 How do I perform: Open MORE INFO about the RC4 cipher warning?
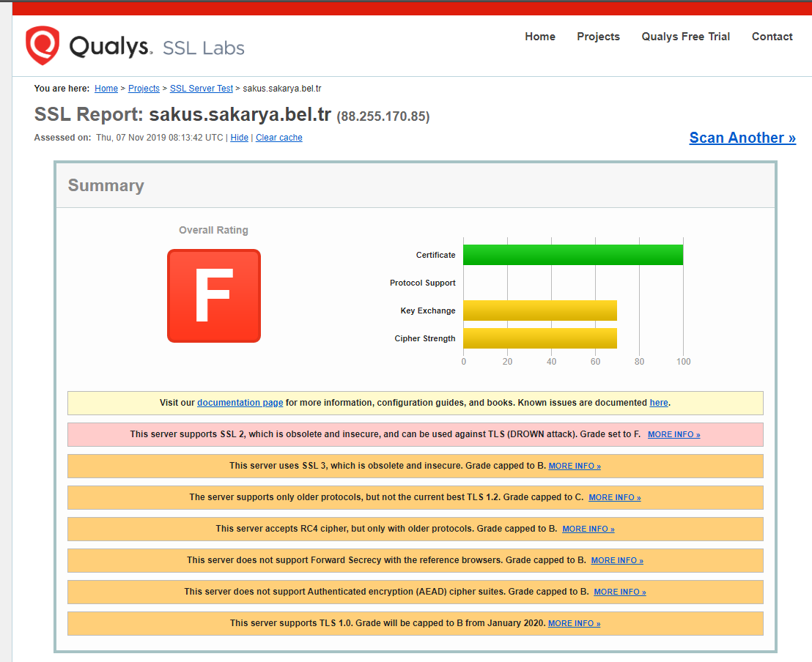tap(588, 528)
